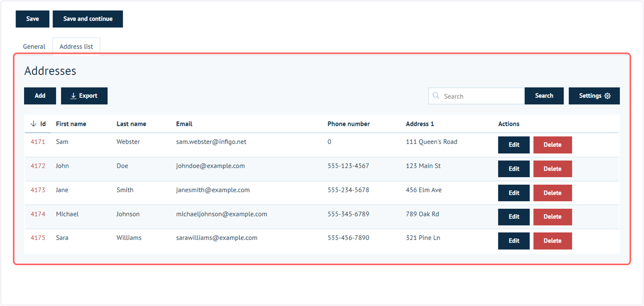Delete John Doe's address row

(x=553, y=169)
